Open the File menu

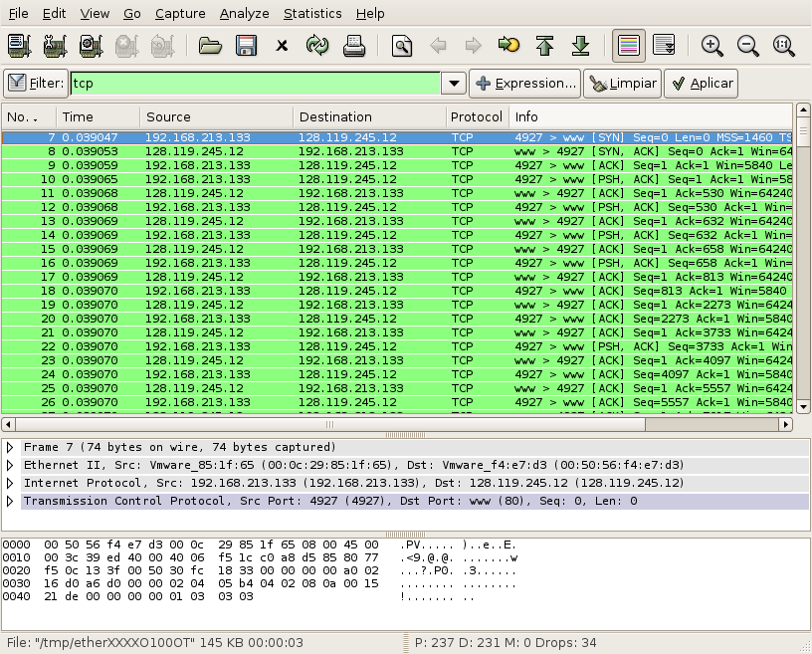pos(19,14)
